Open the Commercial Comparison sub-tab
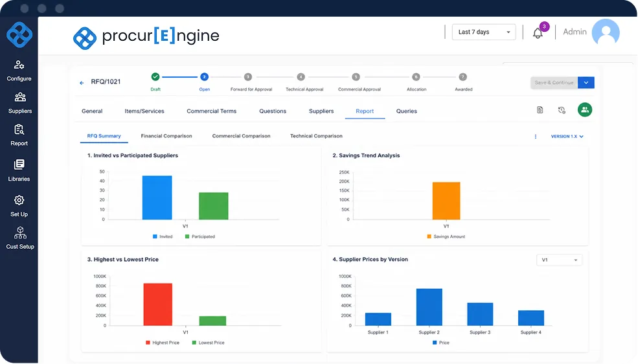The width and height of the screenshot is (638, 364). (x=242, y=136)
